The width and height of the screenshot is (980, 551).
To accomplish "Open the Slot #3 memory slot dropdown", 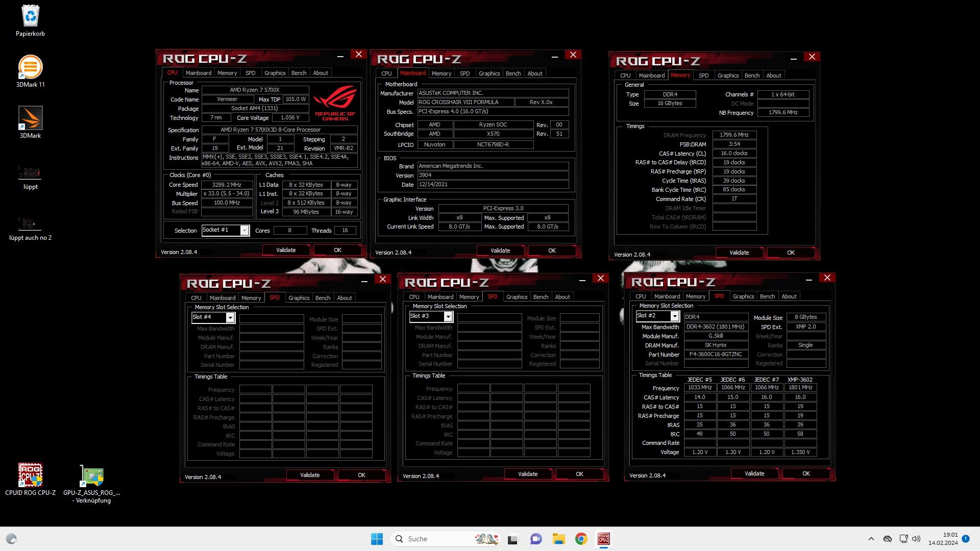I will point(431,316).
